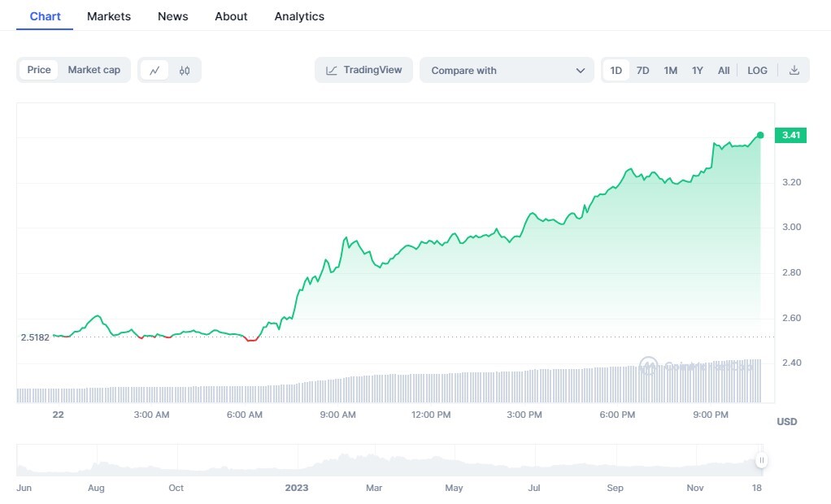Toggle Price view

coord(39,70)
